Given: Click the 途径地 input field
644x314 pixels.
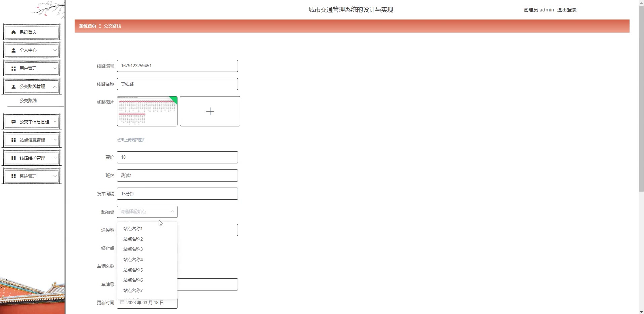Looking at the screenshot, I should (208, 230).
